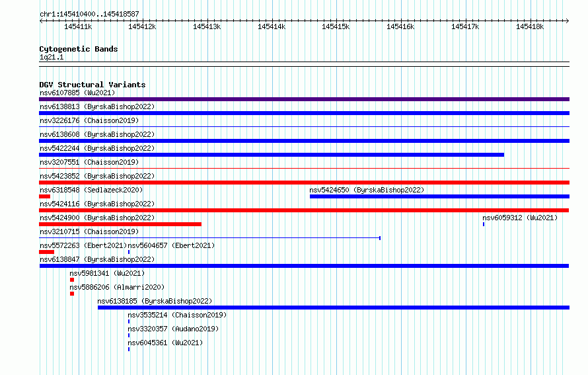Click the tiny blue mark under nsv6059312
The width and height of the screenshot is (588, 375).
coord(484,224)
